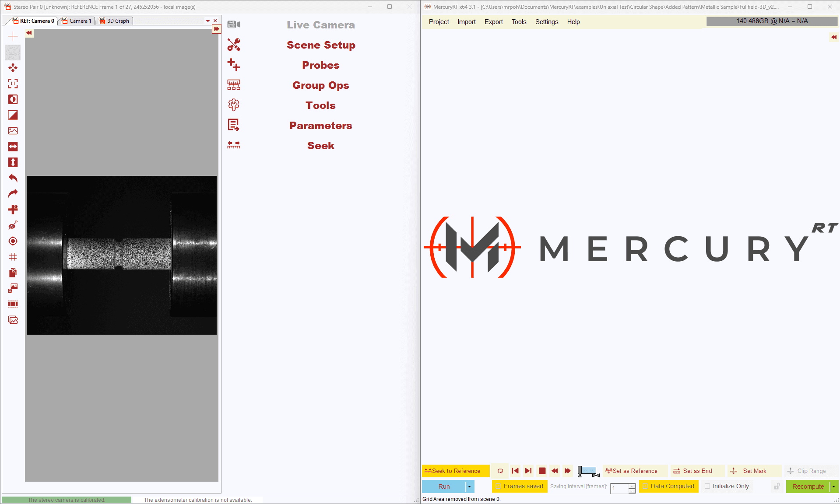This screenshot has height=504, width=840.
Task: Click the double-right arrow beside image tabs
Action: [x=216, y=29]
